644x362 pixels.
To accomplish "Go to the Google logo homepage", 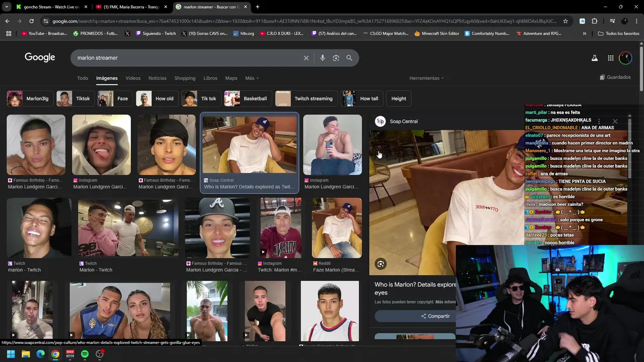I will point(40,57).
